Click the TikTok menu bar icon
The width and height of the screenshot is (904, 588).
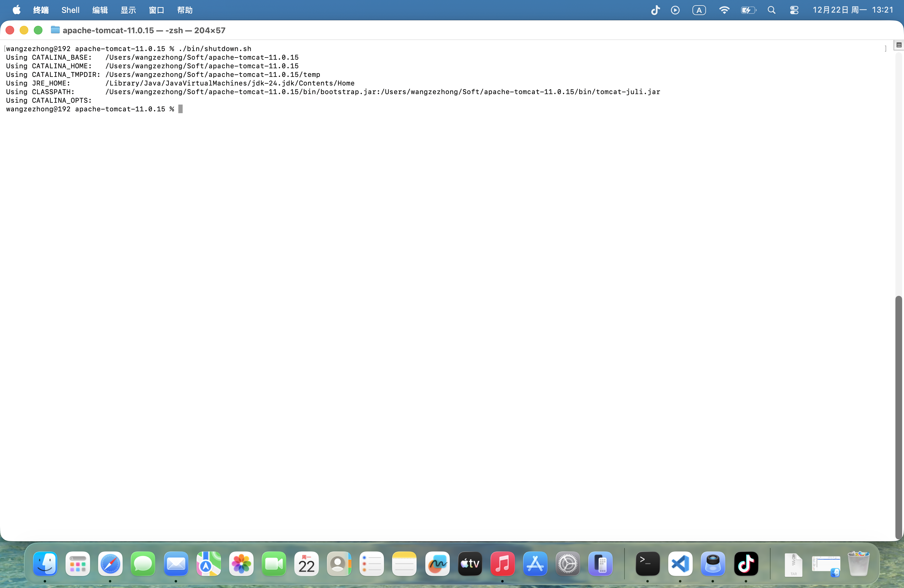[x=655, y=10]
